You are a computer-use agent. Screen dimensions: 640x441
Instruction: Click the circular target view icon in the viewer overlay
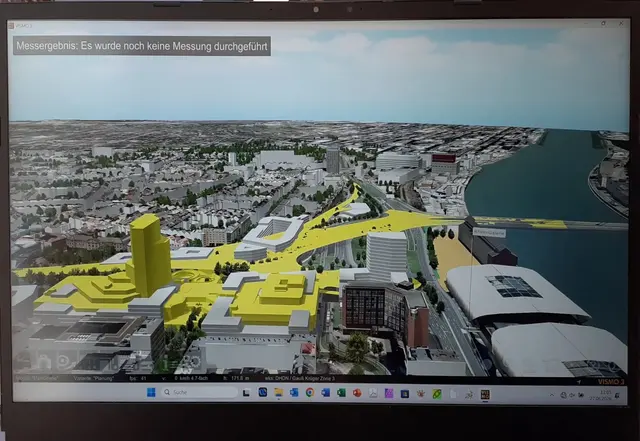click(64, 361)
